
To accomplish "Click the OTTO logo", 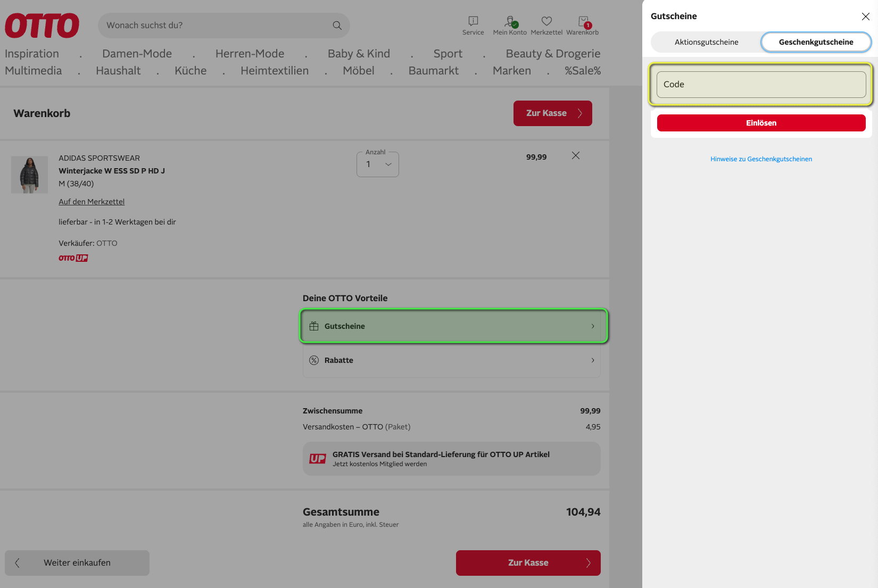I will click(42, 26).
